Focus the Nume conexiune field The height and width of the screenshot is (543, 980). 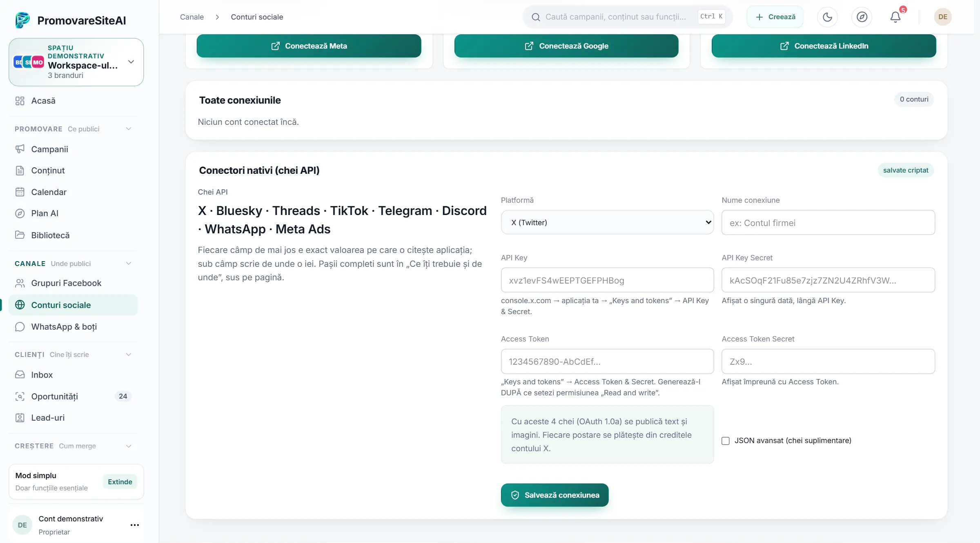click(828, 222)
